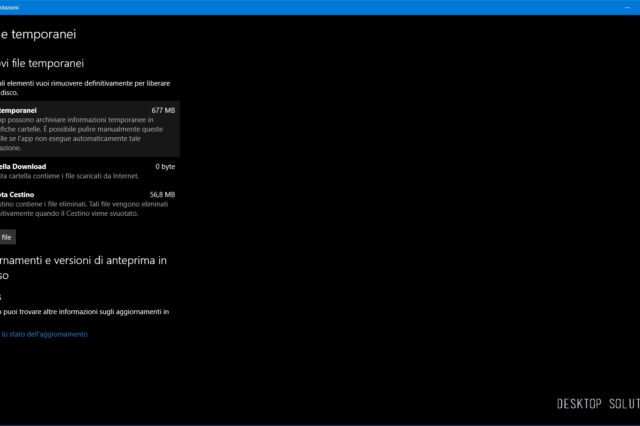Select the 'ella Download' item title
The height and width of the screenshot is (426, 640).
(x=23, y=166)
